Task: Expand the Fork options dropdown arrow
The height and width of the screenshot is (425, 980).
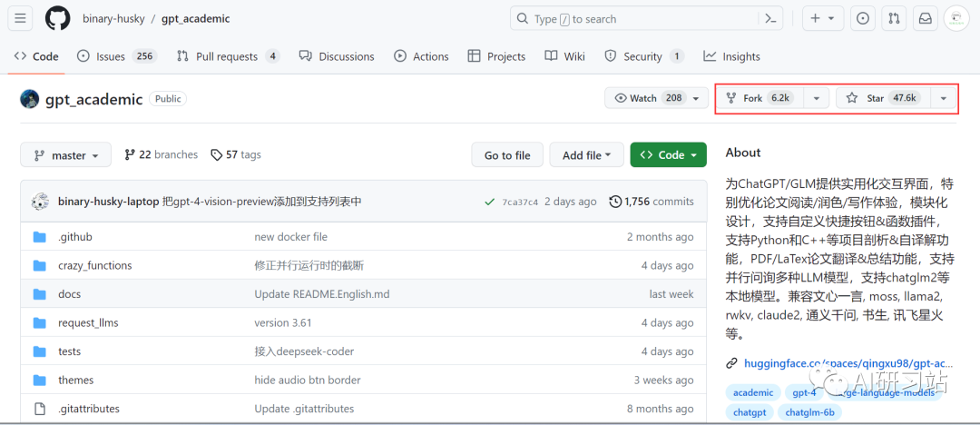Action: pos(817,98)
